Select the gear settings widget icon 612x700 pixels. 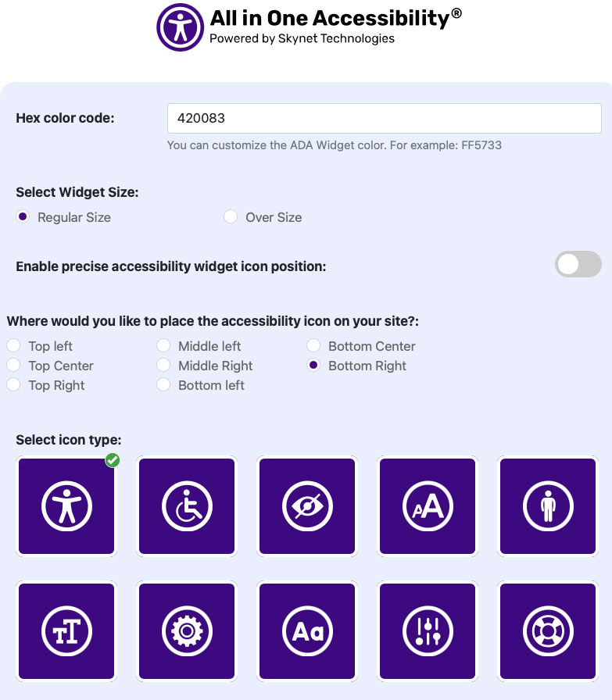pyautogui.click(x=186, y=631)
